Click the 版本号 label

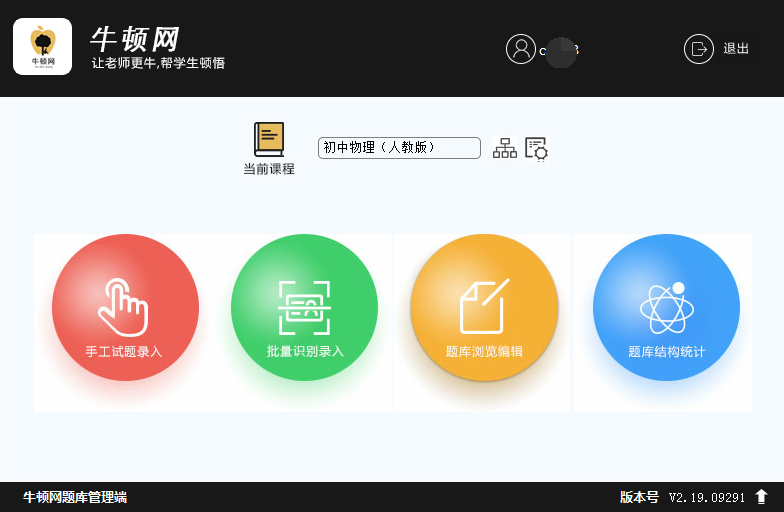pos(639,497)
